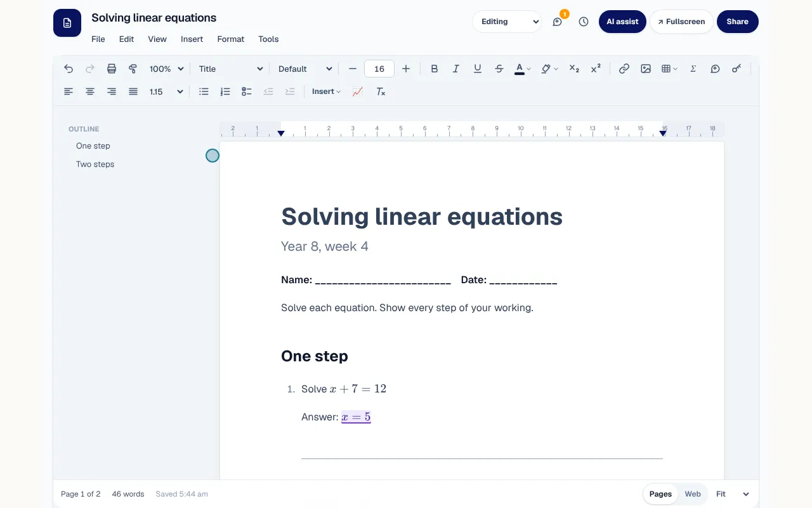The image size is (812, 508).
Task: Insert an equation with the sigma icon
Action: click(x=693, y=69)
